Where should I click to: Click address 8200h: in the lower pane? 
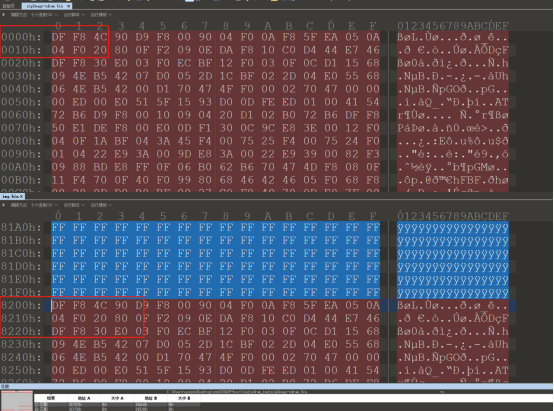coord(21,305)
